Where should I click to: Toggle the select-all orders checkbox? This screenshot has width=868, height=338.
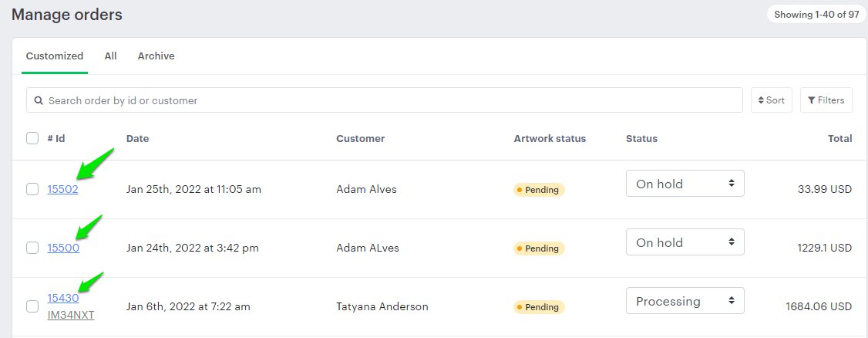tap(32, 139)
